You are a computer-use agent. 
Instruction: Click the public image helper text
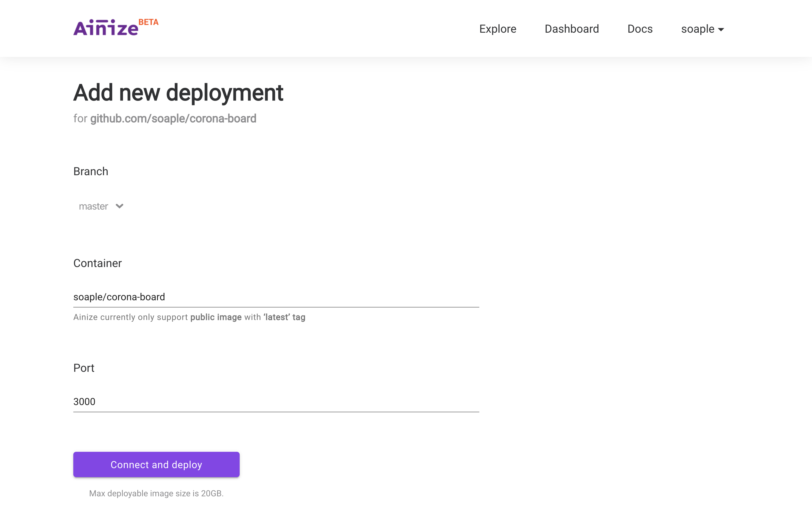click(x=216, y=317)
